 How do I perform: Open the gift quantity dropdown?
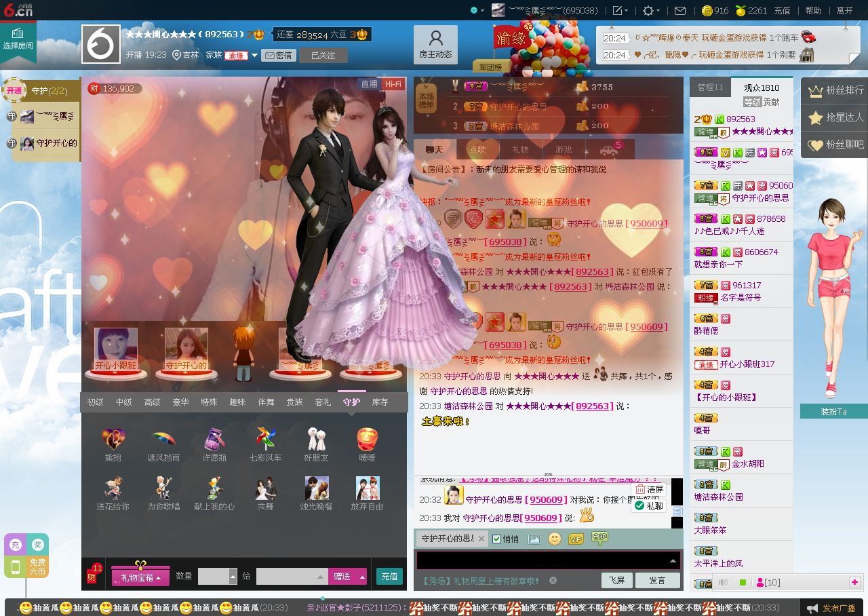tap(233, 577)
